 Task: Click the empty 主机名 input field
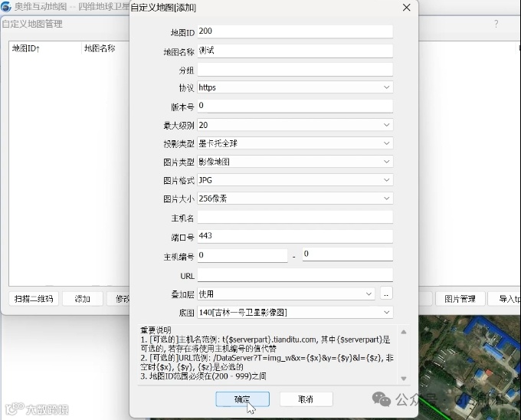[295, 218]
